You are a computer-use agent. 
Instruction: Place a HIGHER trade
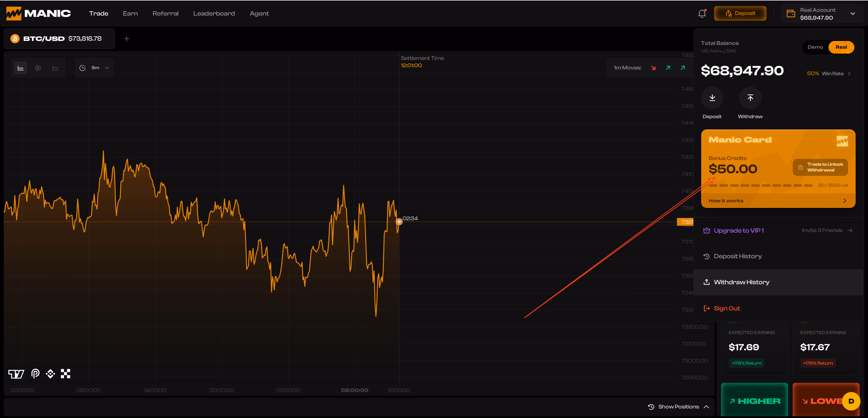tap(754, 400)
